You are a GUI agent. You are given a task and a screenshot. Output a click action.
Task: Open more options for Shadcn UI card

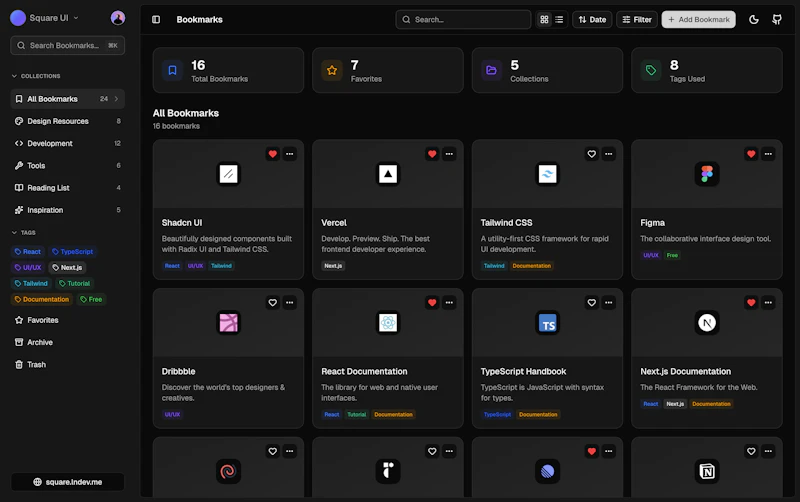click(x=289, y=154)
